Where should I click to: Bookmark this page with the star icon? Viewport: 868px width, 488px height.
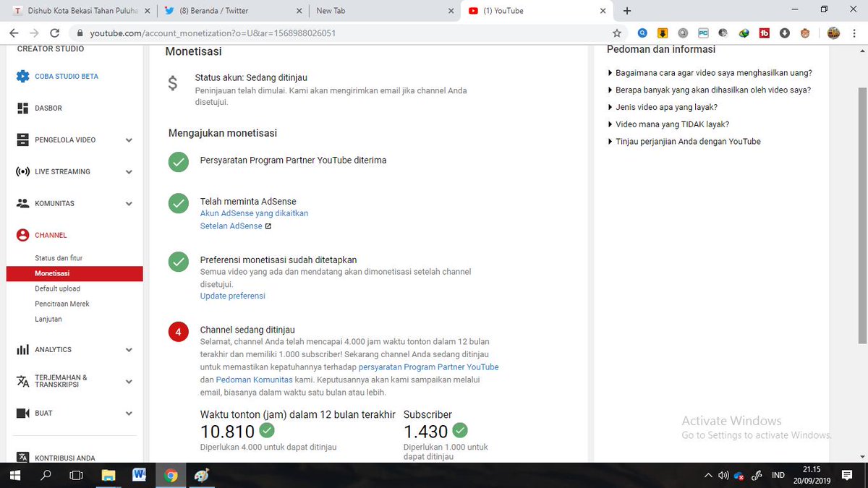(617, 33)
